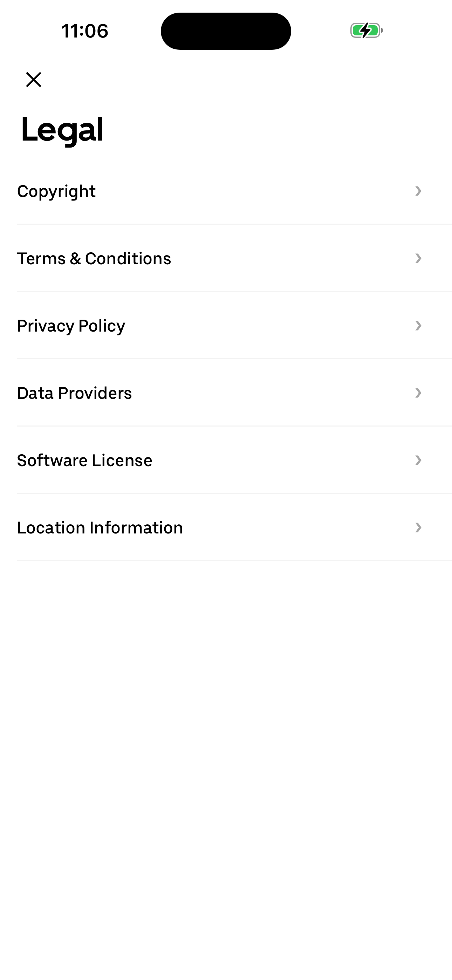This screenshot has width=452, height=980.
Task: Hit the chevron on Software License row
Action: tap(418, 460)
